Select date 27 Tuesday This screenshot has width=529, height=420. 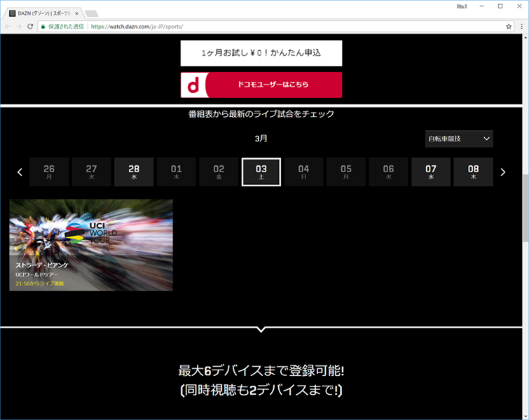click(91, 172)
